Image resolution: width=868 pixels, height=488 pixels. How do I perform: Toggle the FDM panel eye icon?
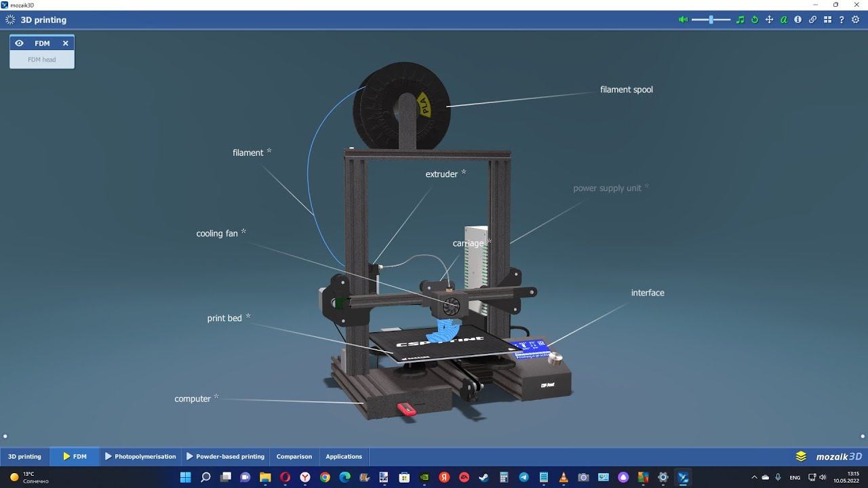click(19, 43)
